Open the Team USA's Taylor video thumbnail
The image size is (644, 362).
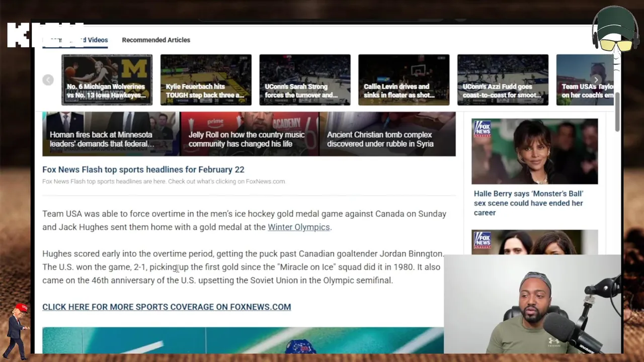[x=585, y=80]
